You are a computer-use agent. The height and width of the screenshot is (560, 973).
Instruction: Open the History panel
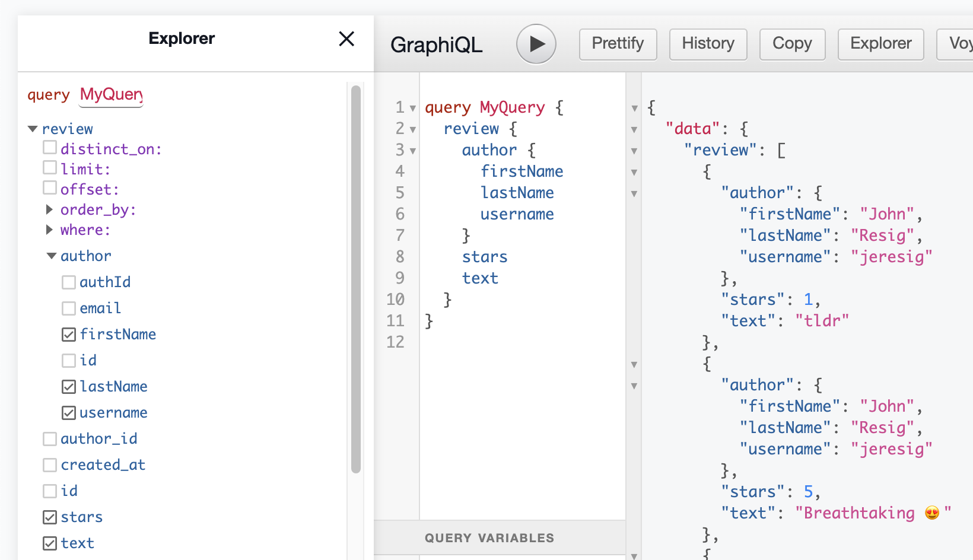pyautogui.click(x=708, y=44)
